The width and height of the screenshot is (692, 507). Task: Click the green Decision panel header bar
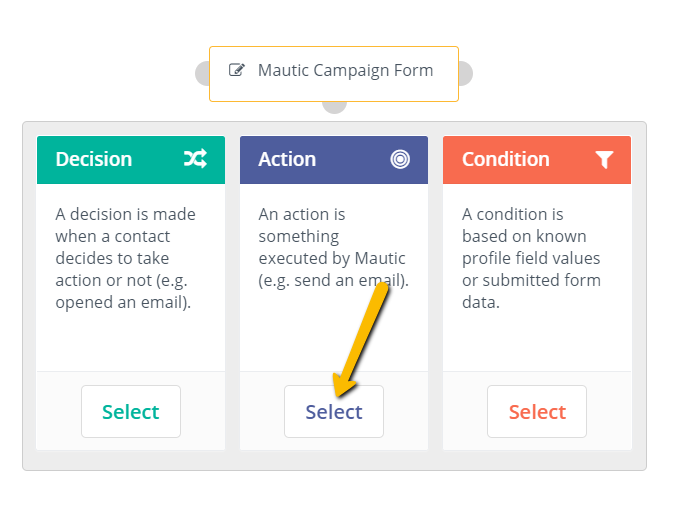131,160
